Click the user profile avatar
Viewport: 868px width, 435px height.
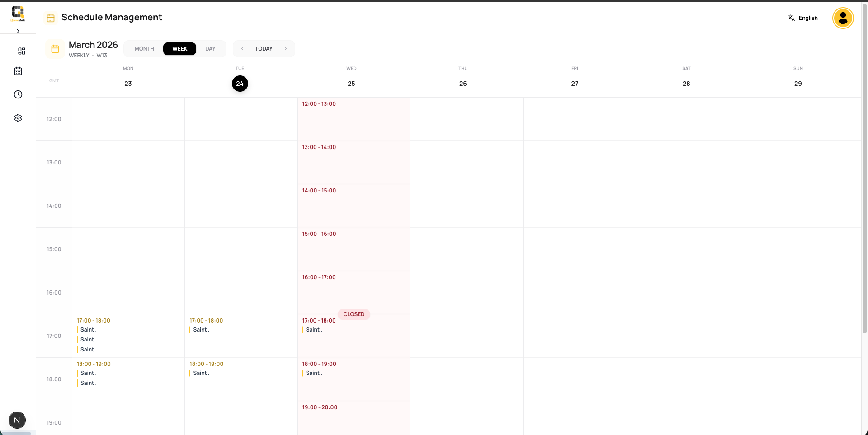tap(843, 18)
